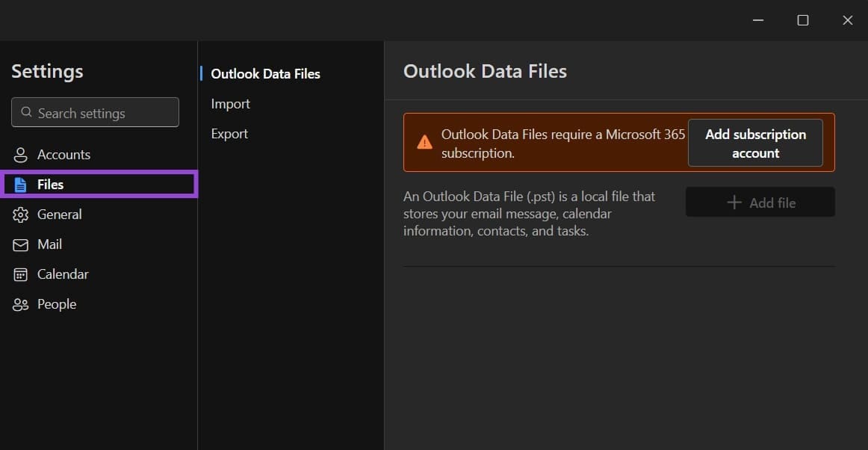
Task: Click the orange warning triangle icon
Action: pos(424,142)
